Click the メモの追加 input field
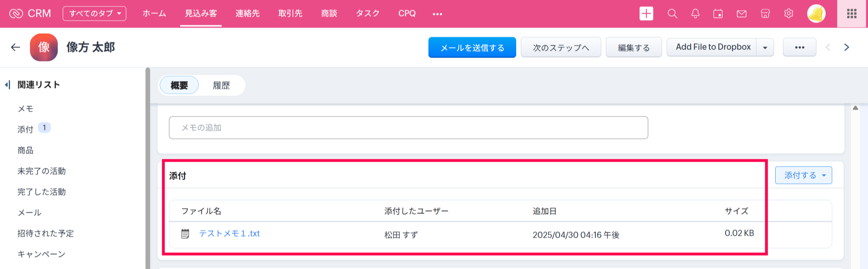 (x=408, y=128)
